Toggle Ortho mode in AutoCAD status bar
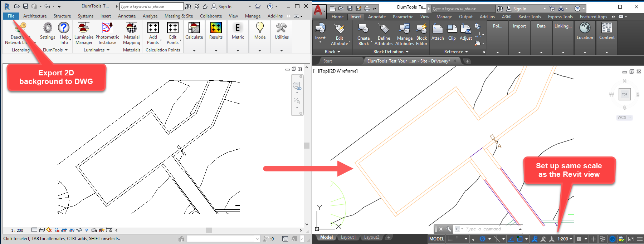The height and width of the screenshot is (244, 644). click(474, 239)
